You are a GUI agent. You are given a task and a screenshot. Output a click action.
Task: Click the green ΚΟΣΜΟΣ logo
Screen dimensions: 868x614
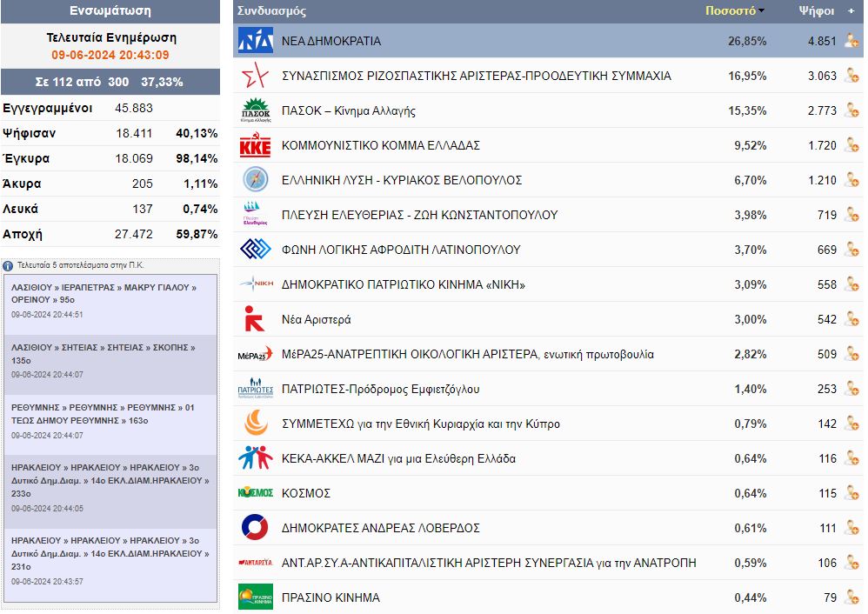(x=255, y=492)
